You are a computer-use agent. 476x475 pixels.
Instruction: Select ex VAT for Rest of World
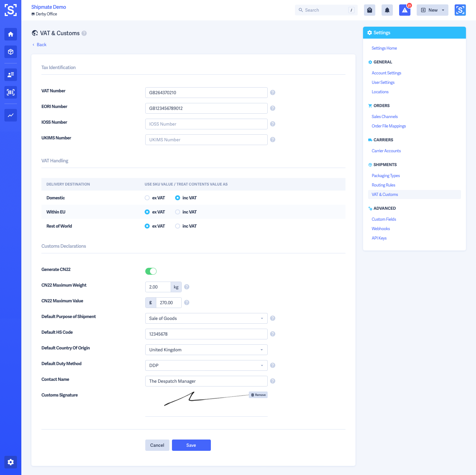click(147, 226)
